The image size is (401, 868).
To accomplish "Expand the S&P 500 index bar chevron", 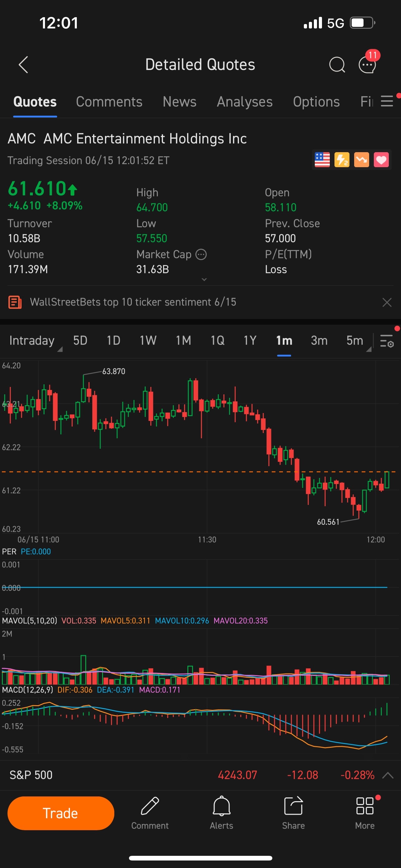I will (388, 775).
